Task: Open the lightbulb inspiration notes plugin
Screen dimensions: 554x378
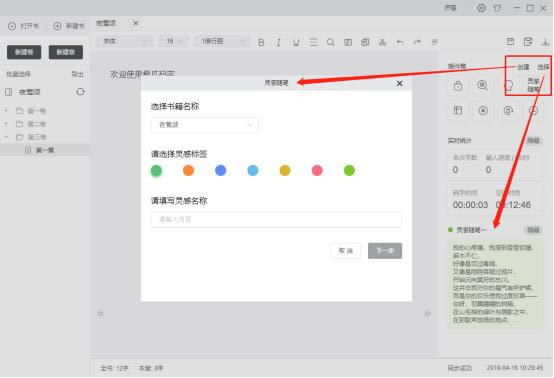Action: coord(508,85)
